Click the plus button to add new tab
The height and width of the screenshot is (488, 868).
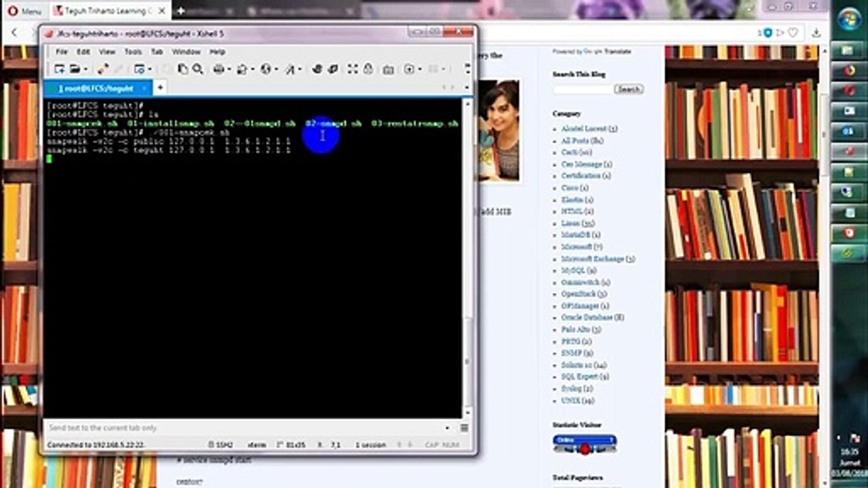[160, 87]
